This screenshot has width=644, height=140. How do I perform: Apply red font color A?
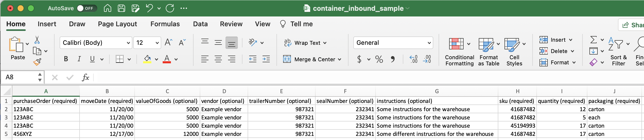(x=167, y=59)
